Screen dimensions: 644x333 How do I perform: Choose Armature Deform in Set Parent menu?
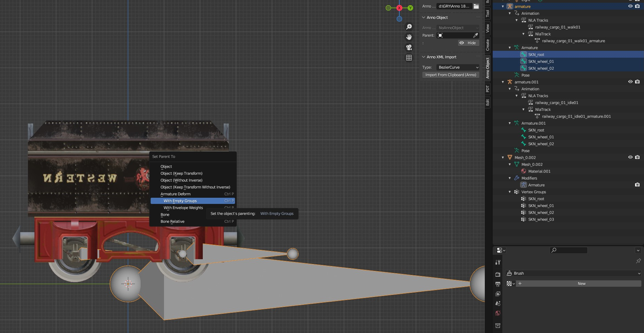(193, 194)
